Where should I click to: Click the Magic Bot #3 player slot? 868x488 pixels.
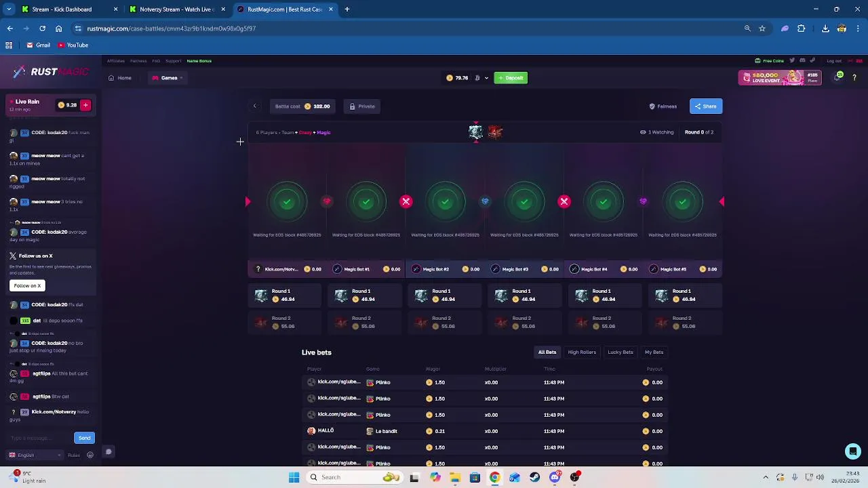pyautogui.click(x=524, y=269)
